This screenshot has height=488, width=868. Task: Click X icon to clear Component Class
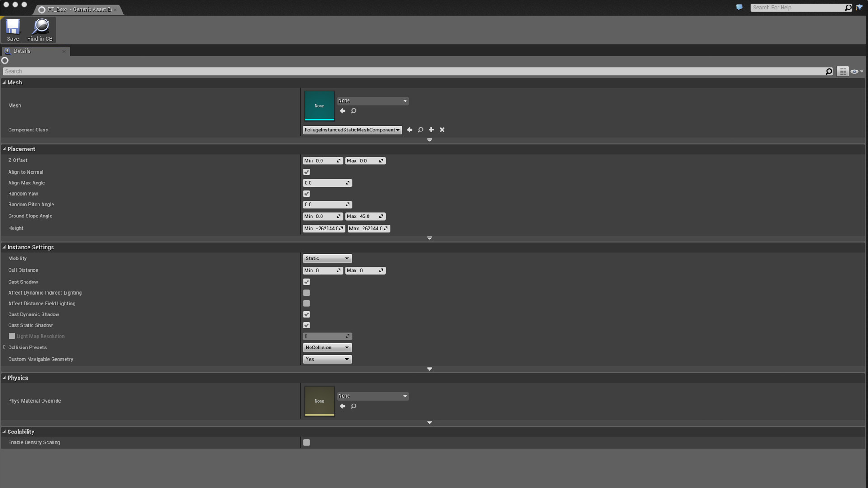coord(442,130)
